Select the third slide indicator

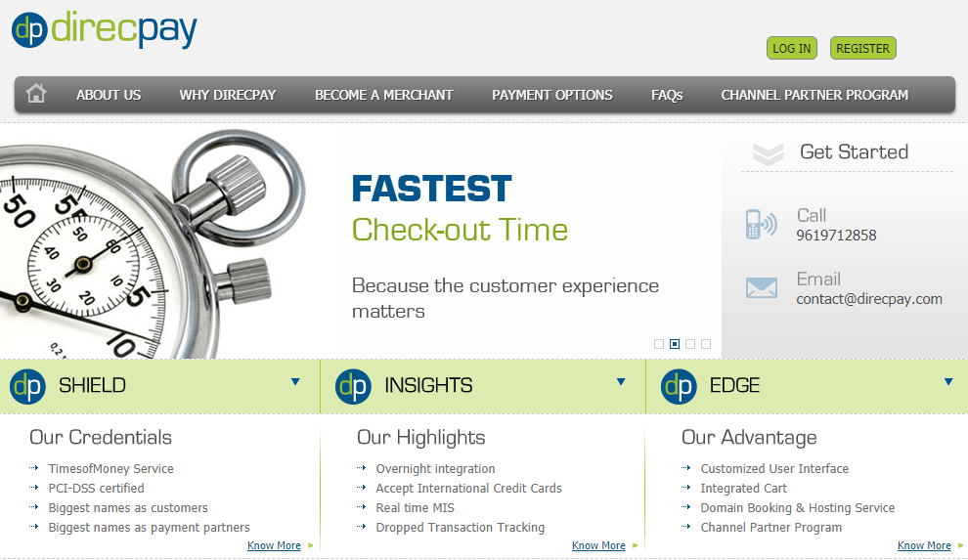[690, 344]
